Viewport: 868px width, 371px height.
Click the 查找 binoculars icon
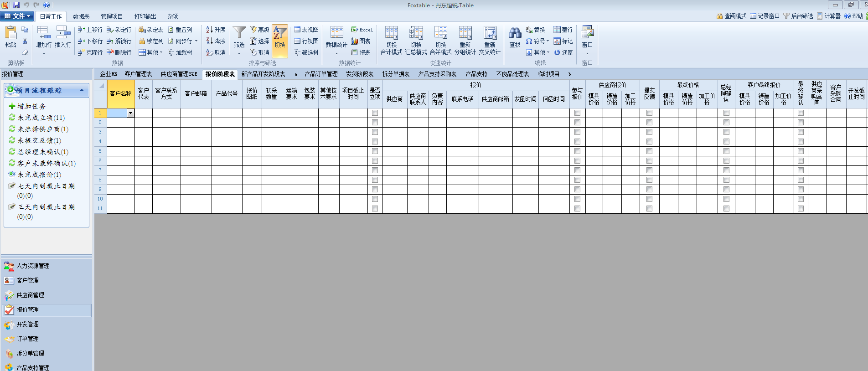[x=515, y=34]
